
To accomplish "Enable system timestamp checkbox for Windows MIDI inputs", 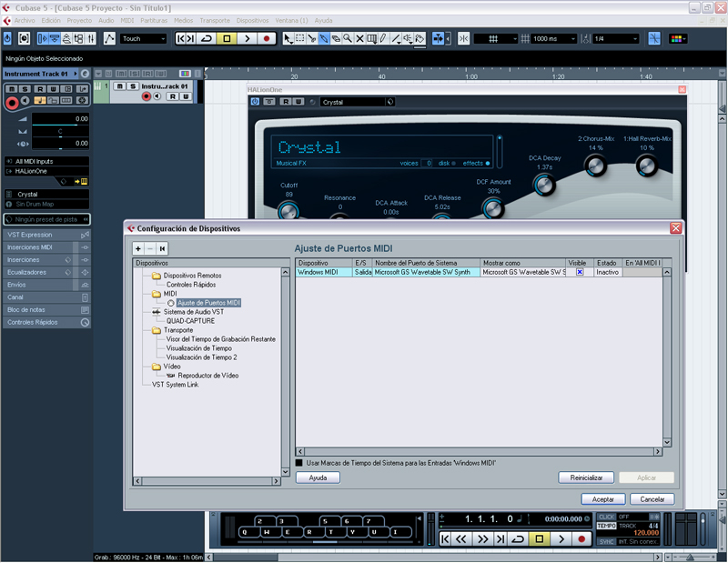I will (299, 463).
